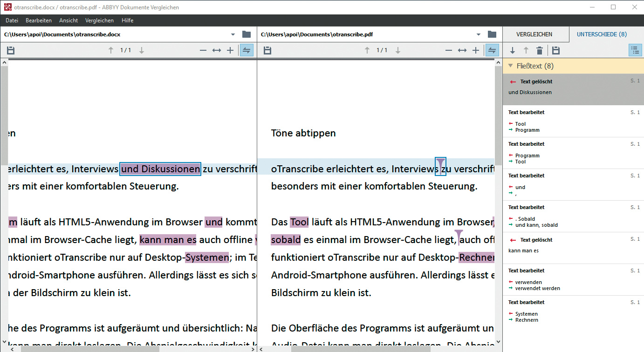Save the docx document with the left pane disk icon
This screenshot has width=644, height=352.
[x=11, y=50]
